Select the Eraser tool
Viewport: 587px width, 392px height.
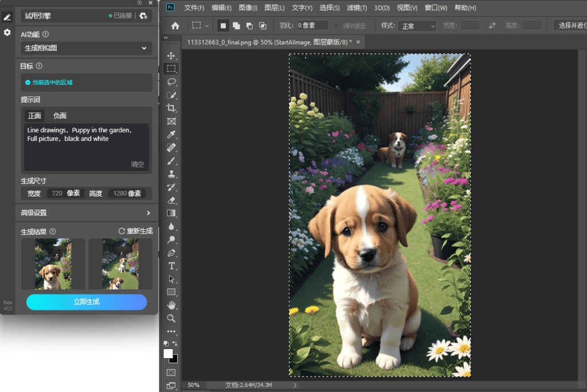171,200
